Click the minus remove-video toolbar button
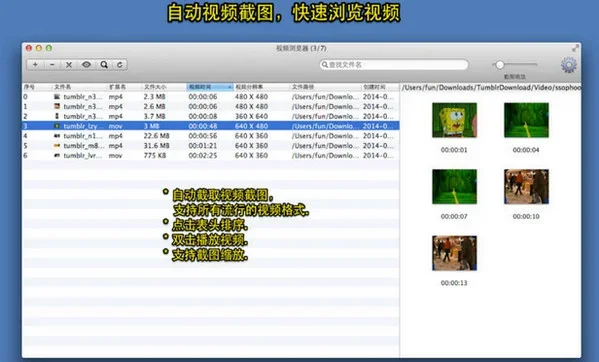The image size is (599, 362). (52, 65)
